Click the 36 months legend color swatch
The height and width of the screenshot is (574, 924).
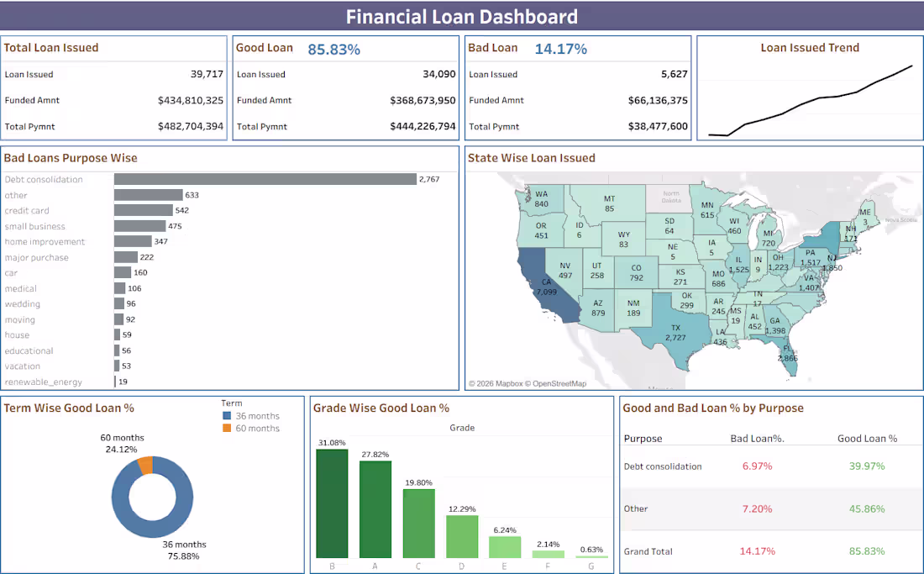[227, 415]
